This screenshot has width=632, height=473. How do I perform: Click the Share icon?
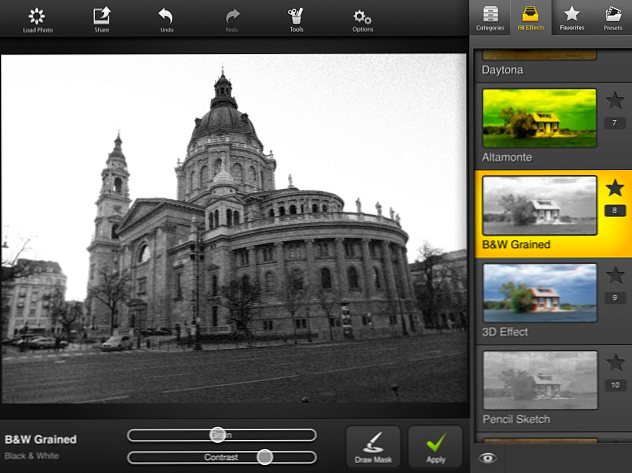(x=102, y=19)
